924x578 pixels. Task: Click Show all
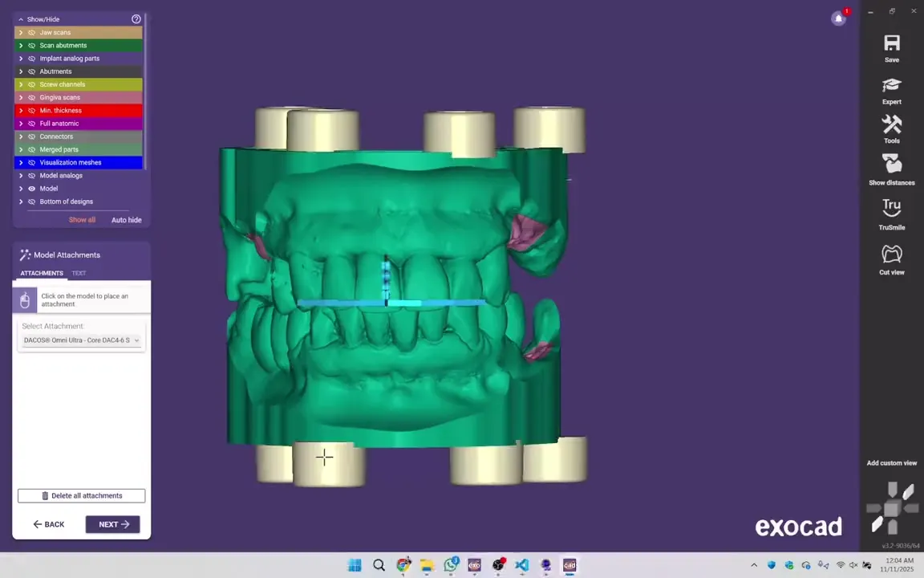(x=82, y=220)
